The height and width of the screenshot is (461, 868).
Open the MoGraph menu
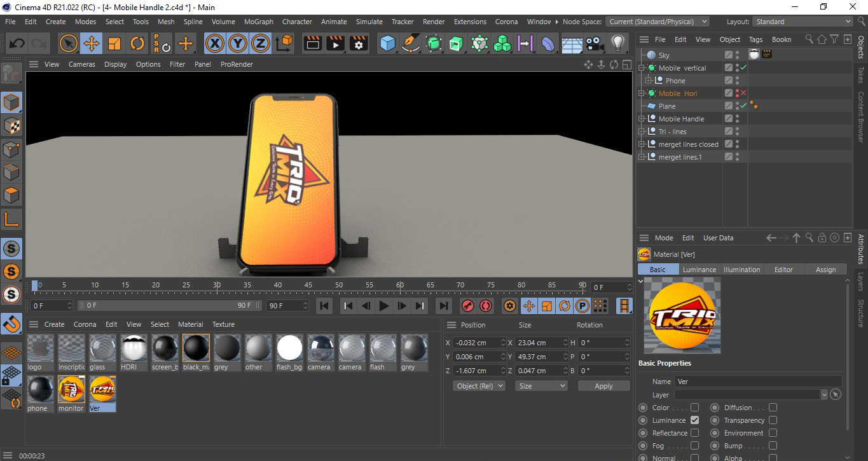(x=258, y=22)
